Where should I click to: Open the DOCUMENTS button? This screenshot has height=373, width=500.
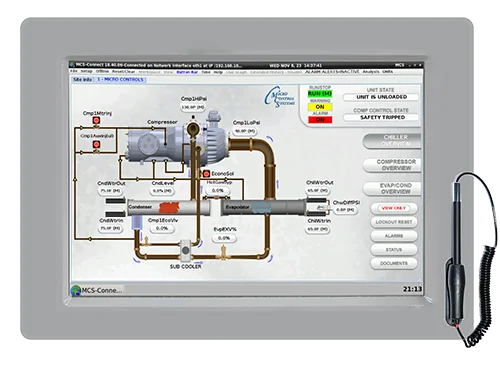click(394, 263)
